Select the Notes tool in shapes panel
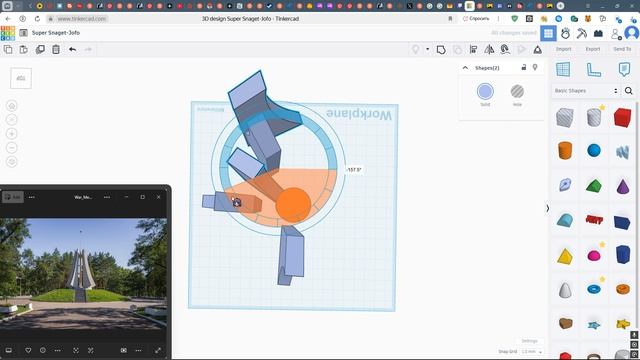This screenshot has width=640, height=360. (624, 69)
